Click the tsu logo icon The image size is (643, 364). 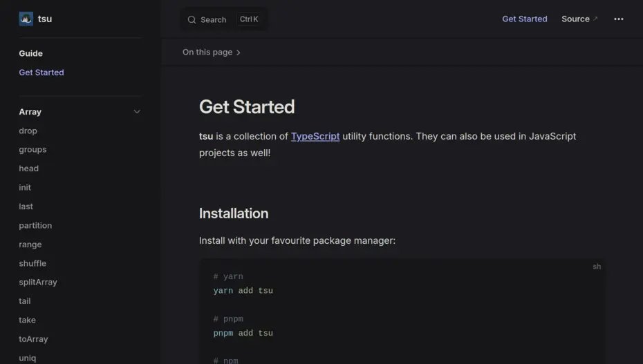pos(26,19)
